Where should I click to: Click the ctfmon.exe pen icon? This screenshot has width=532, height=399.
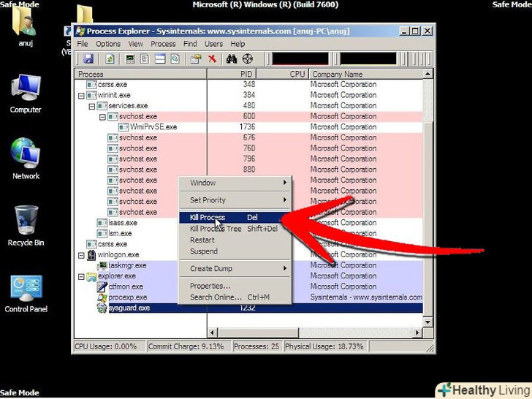click(x=102, y=286)
